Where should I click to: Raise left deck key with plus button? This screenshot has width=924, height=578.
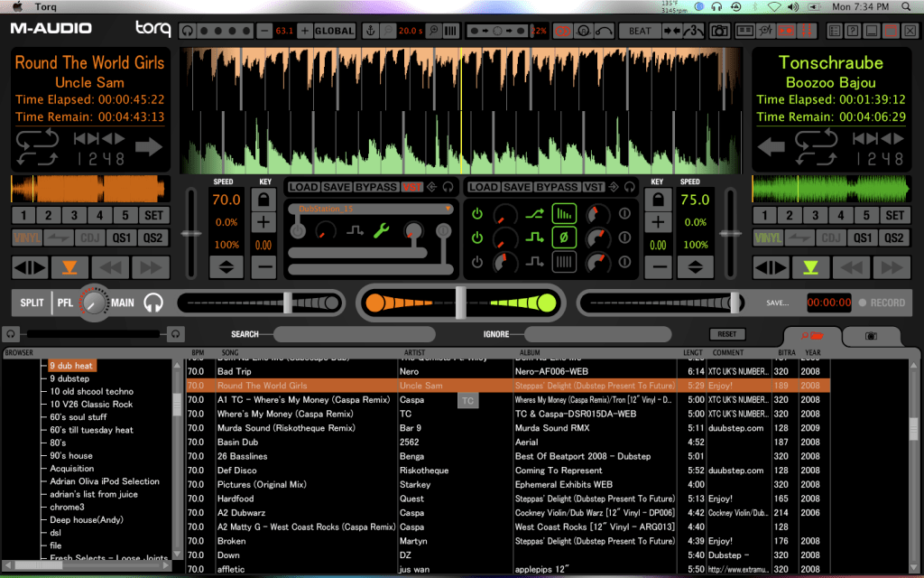coord(263,222)
